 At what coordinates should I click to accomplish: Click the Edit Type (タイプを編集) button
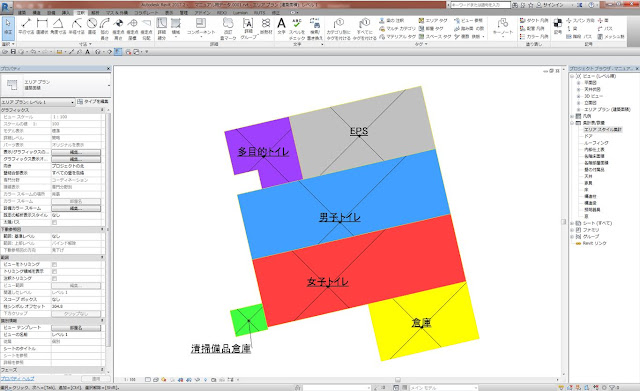click(x=93, y=102)
